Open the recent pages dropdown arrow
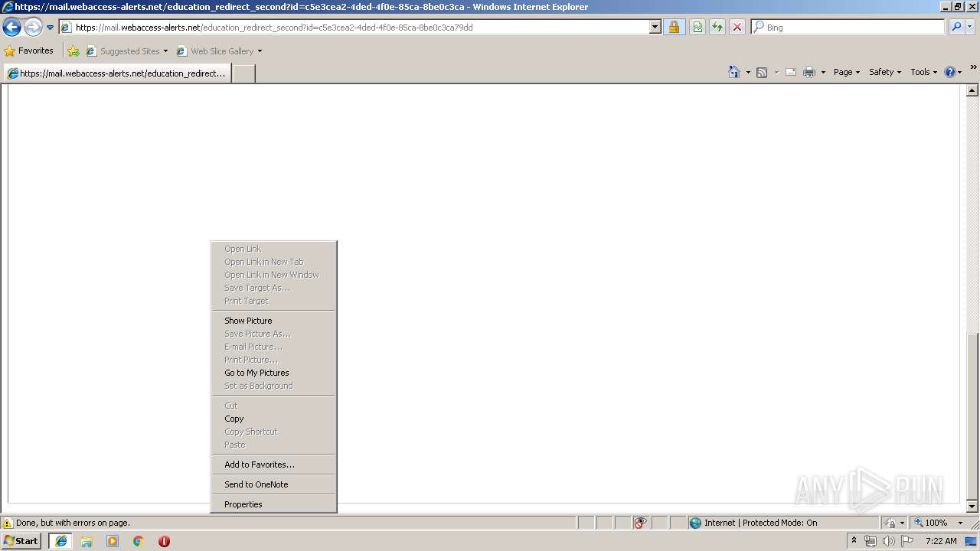 51,28
